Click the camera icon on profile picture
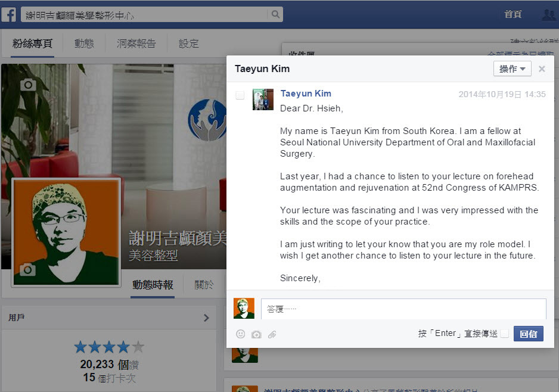Image resolution: width=559 pixels, height=392 pixels. [27, 270]
